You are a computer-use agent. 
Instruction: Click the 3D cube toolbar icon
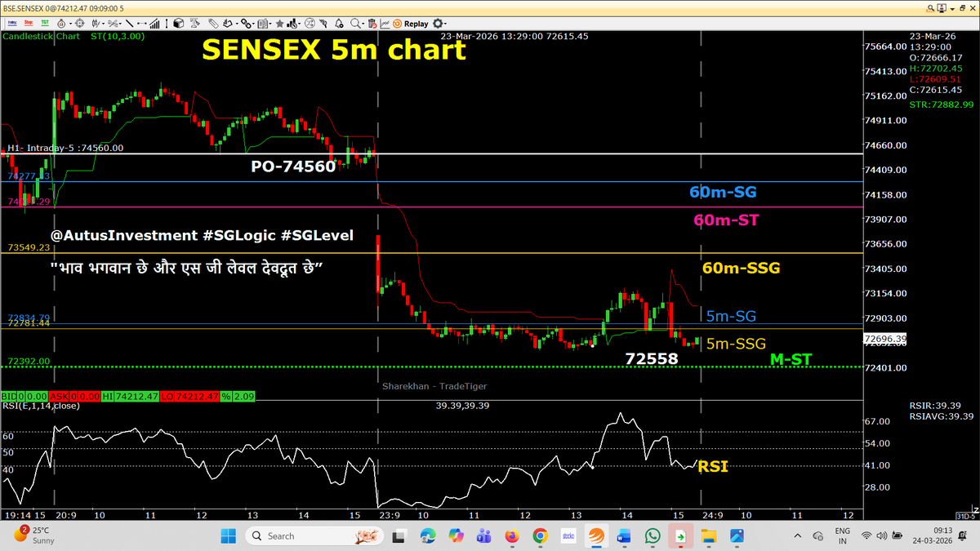(179, 24)
